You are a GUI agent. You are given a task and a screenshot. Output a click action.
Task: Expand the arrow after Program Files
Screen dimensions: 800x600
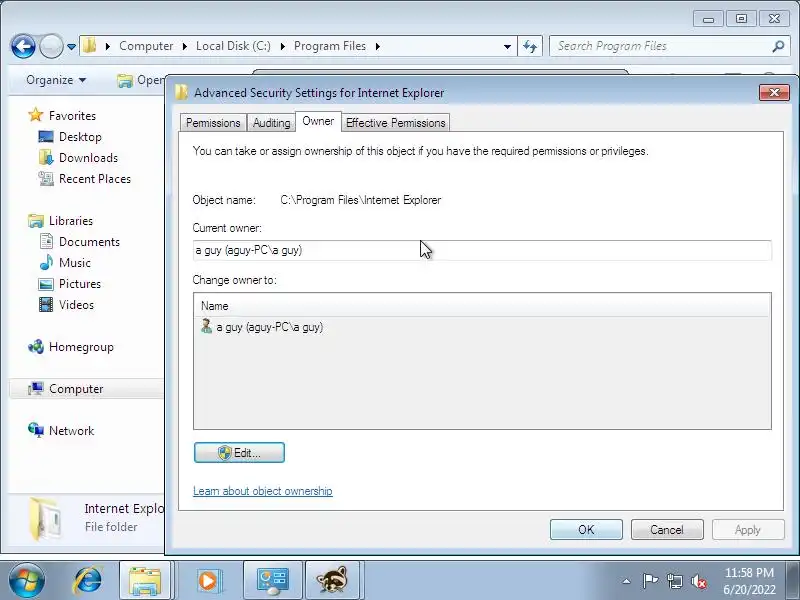(x=378, y=46)
